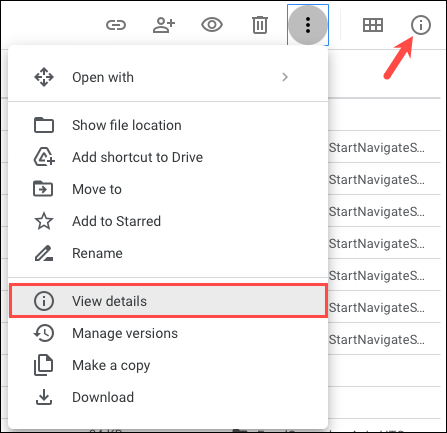
Task: Switch to grid view layout icon
Action: [x=373, y=25]
